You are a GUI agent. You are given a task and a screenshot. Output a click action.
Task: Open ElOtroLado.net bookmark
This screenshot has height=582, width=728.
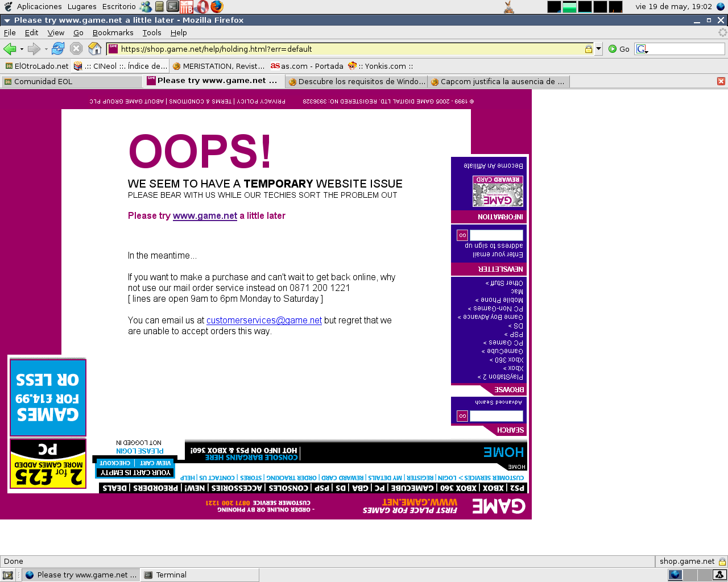click(36, 66)
